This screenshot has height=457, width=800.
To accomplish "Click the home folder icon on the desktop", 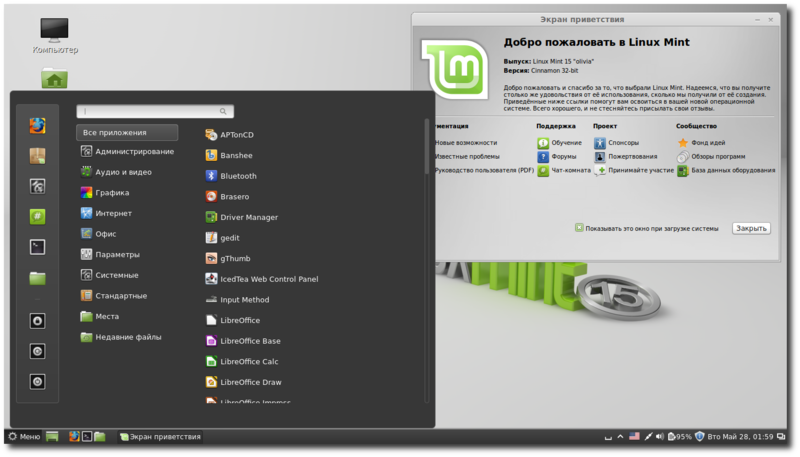I will click(x=55, y=78).
